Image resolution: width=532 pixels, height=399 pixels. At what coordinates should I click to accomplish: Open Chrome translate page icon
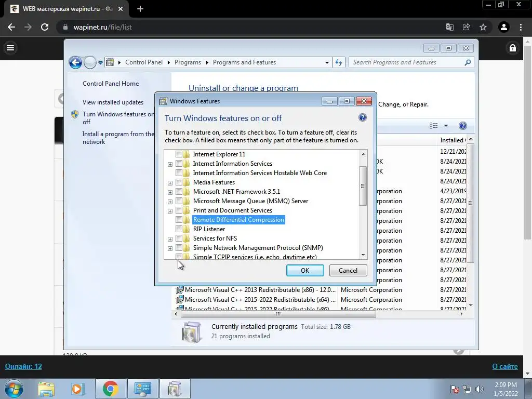click(x=449, y=27)
